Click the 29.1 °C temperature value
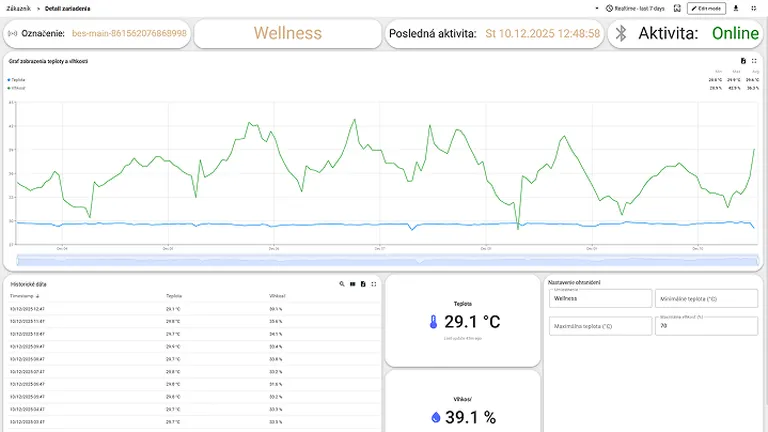The height and width of the screenshot is (432, 768). (472, 322)
